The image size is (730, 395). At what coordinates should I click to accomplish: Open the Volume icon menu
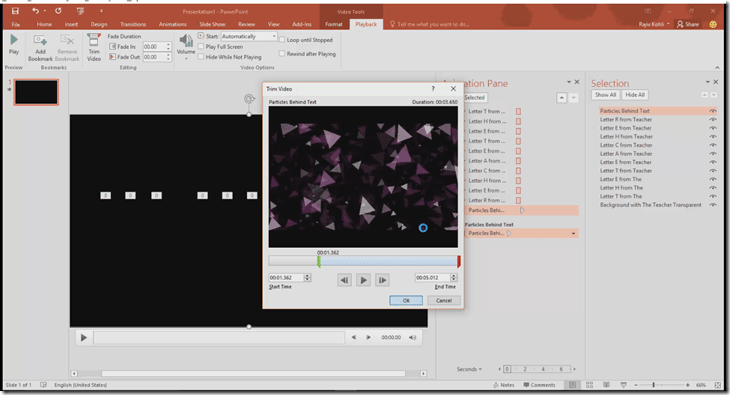(186, 47)
